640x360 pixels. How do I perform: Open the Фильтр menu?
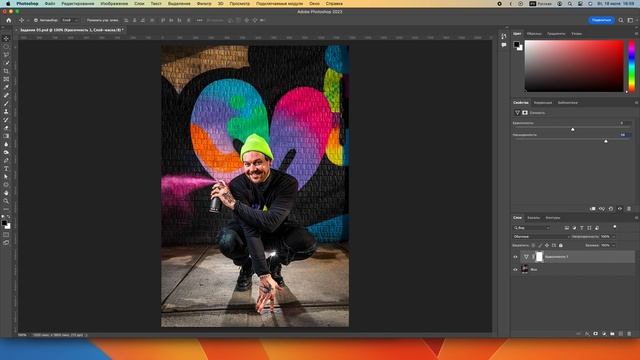point(204,3)
